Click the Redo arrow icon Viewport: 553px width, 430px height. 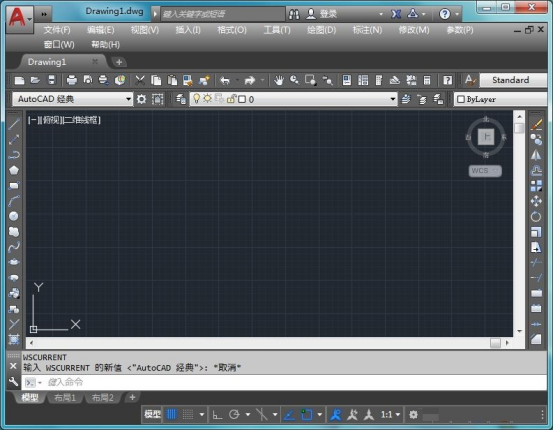click(x=250, y=81)
